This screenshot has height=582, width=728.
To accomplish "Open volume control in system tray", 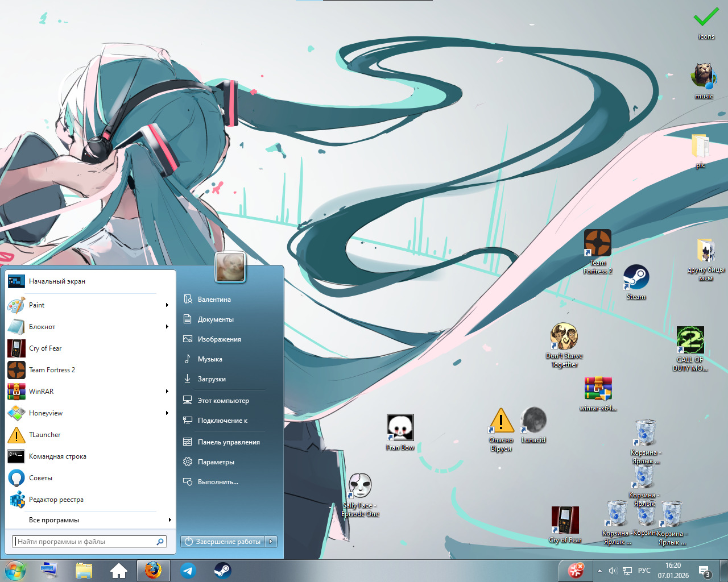I will [x=613, y=571].
